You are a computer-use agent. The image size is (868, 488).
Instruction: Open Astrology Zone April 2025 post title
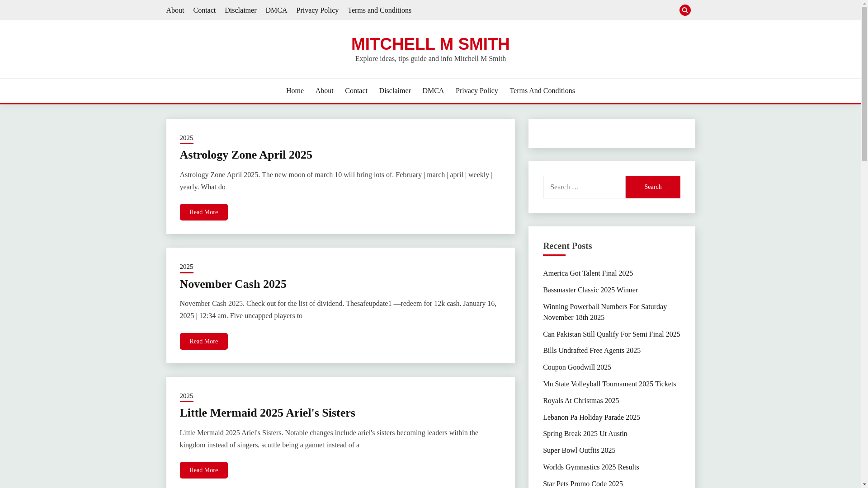point(246,155)
